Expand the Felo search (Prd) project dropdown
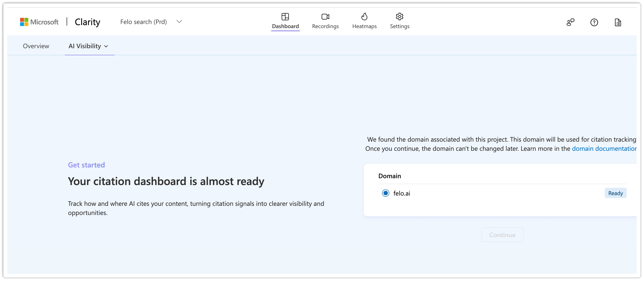This screenshot has width=644, height=281. pyautogui.click(x=179, y=21)
